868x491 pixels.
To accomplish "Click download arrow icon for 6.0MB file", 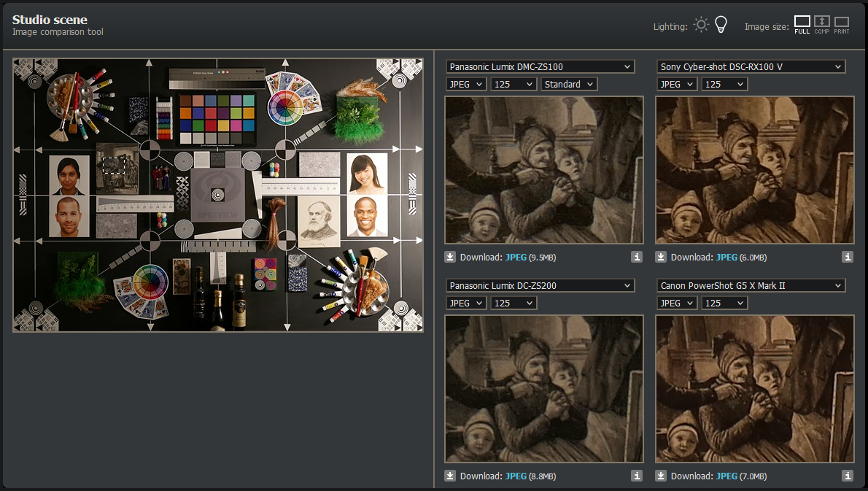I will [661, 257].
